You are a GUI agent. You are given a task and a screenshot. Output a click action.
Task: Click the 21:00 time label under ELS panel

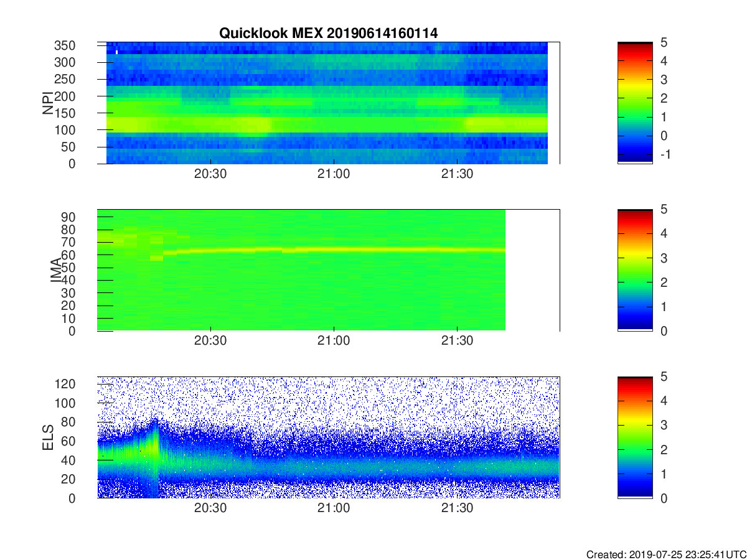pyautogui.click(x=334, y=508)
